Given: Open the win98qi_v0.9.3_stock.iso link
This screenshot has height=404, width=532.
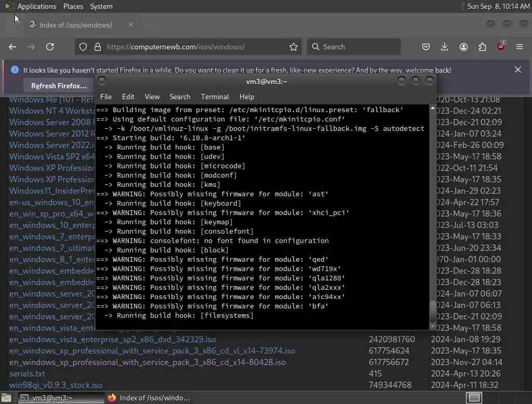Looking at the screenshot, I should pos(56,385).
